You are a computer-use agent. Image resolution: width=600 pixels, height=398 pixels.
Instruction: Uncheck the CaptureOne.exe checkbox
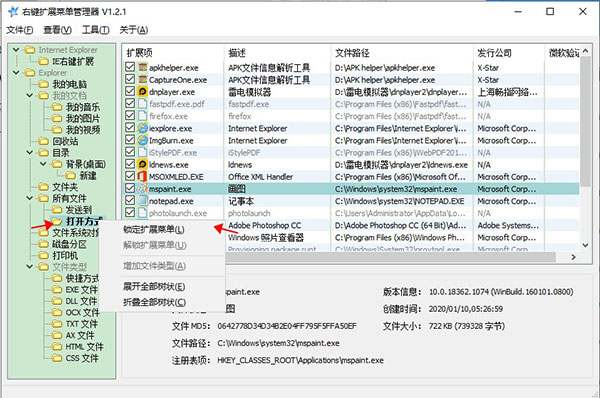click(130, 79)
